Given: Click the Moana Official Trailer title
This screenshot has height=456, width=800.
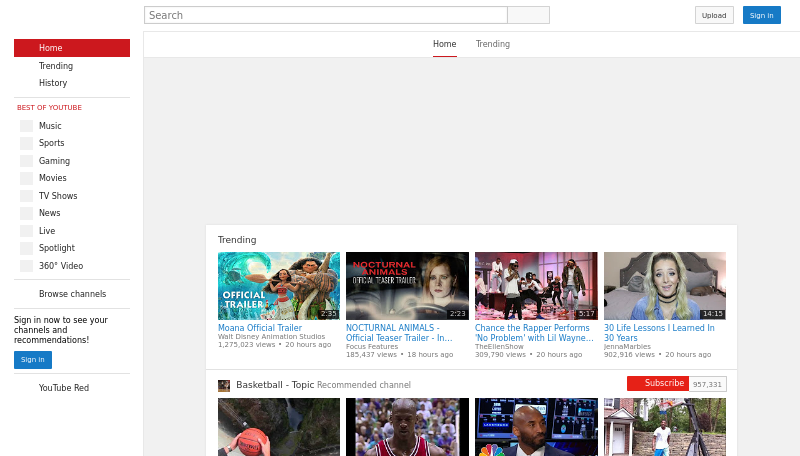Looking at the screenshot, I should [x=260, y=328].
